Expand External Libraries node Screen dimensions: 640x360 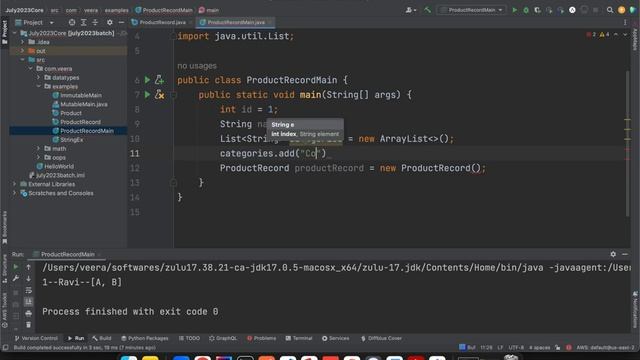tap(15, 184)
